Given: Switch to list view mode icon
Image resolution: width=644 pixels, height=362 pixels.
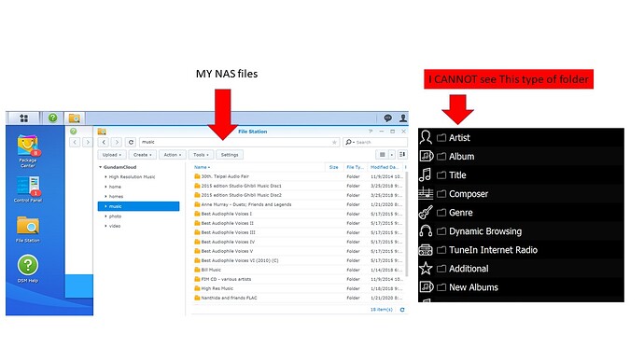Looking at the screenshot, I should point(382,155).
